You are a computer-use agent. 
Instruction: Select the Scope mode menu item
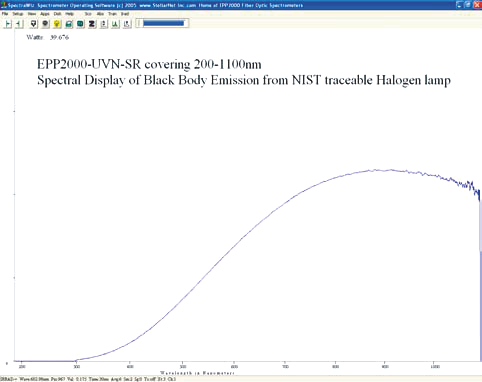click(88, 14)
